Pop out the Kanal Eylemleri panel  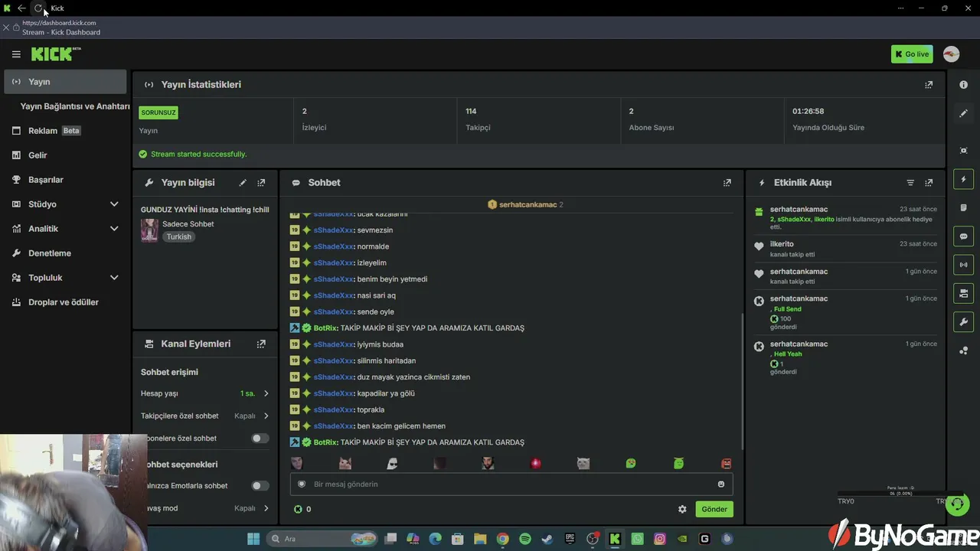click(x=261, y=344)
